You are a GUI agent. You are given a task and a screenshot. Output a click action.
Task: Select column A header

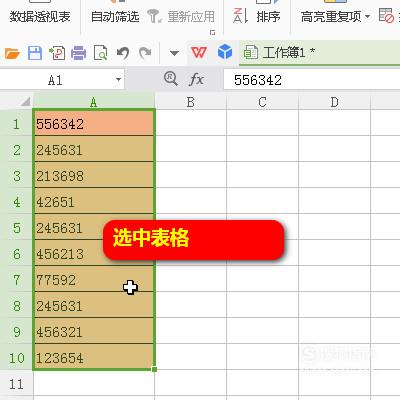(x=94, y=102)
